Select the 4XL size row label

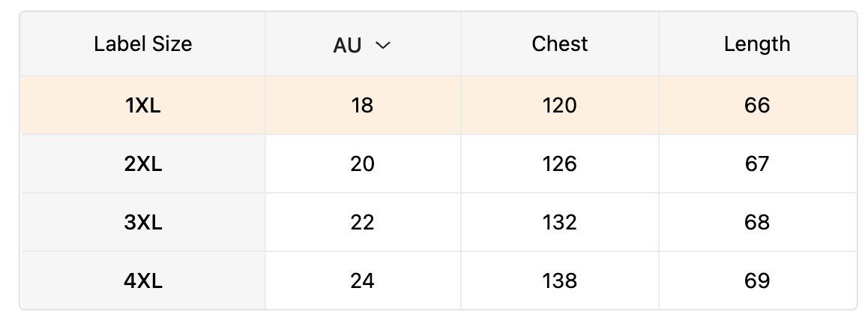(x=142, y=280)
